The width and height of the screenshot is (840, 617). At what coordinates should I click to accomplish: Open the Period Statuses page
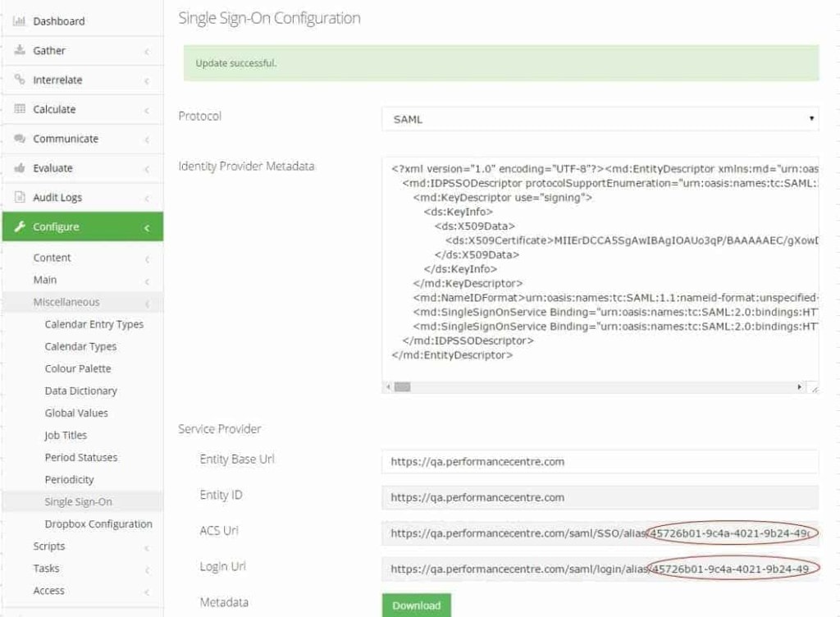point(81,457)
